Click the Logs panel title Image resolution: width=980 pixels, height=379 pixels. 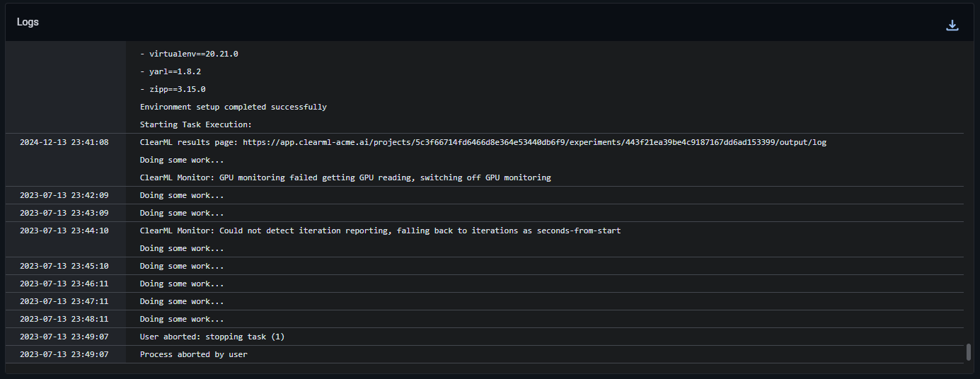[x=28, y=22]
